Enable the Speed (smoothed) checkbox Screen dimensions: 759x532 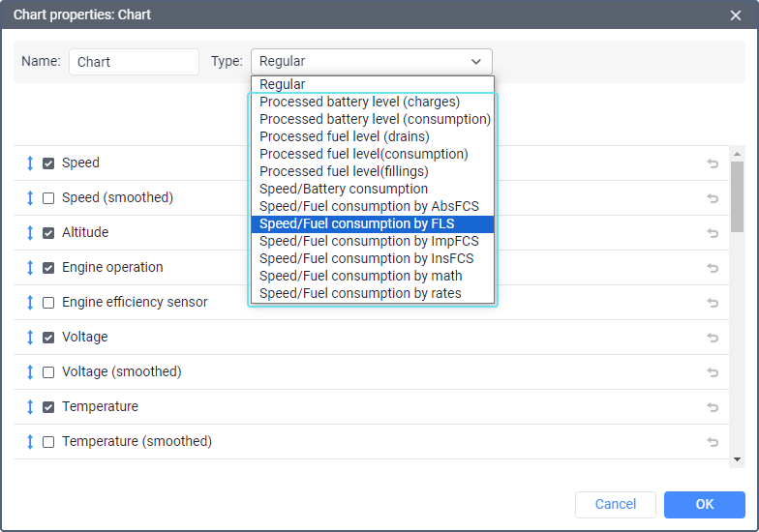pos(48,198)
